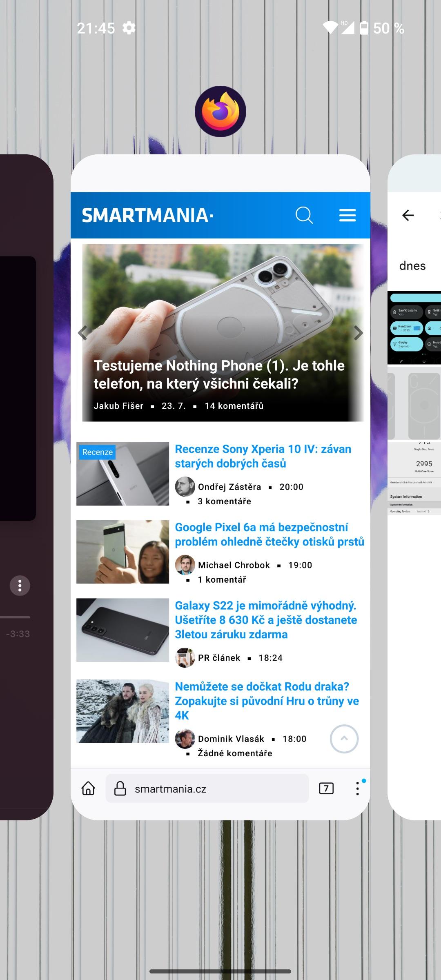Tap the SMARTMANIA site logo

[x=147, y=215]
